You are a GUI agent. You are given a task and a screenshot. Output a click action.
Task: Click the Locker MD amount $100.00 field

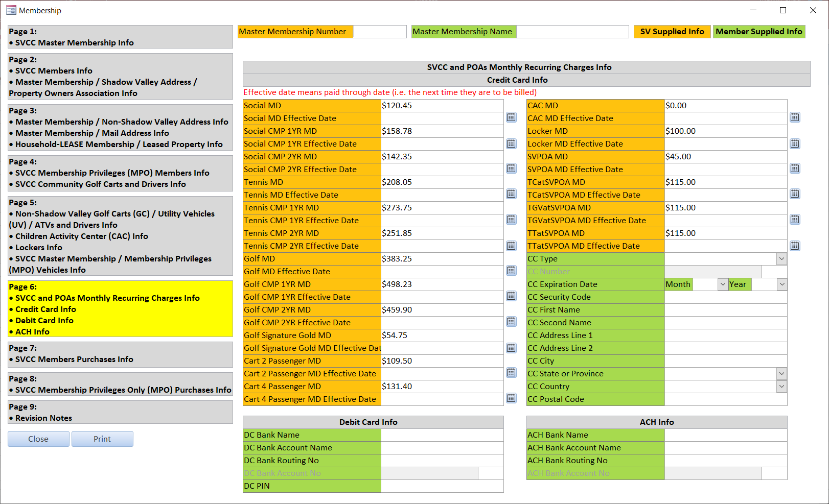pos(726,131)
